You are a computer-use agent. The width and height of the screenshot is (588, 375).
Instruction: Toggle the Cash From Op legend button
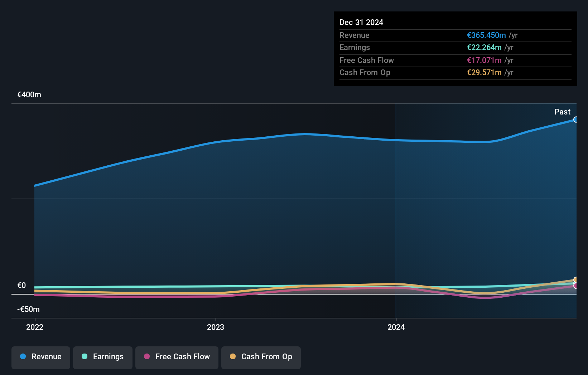coord(261,357)
